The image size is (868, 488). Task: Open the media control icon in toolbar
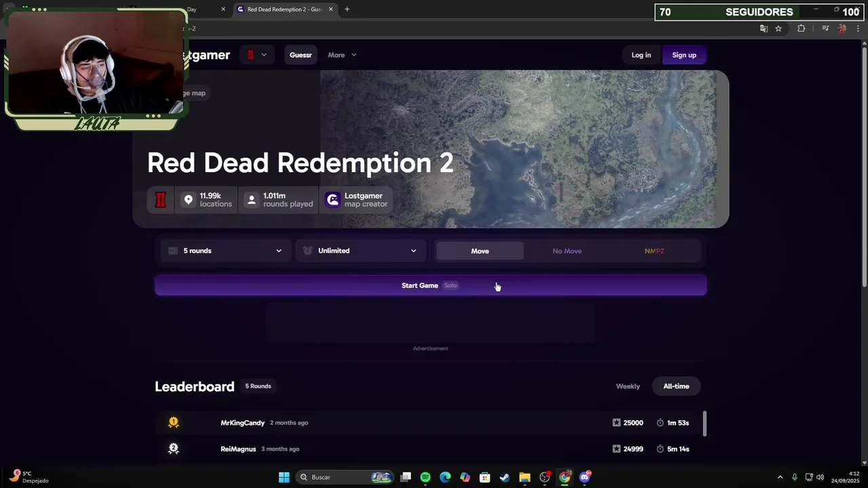coord(825,28)
